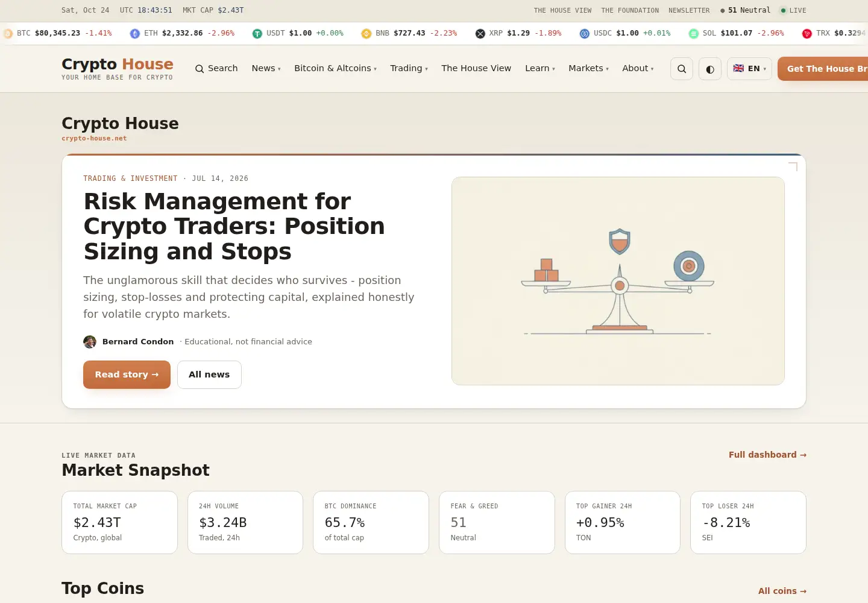
Task: Open the All coins link
Action: pos(782,591)
